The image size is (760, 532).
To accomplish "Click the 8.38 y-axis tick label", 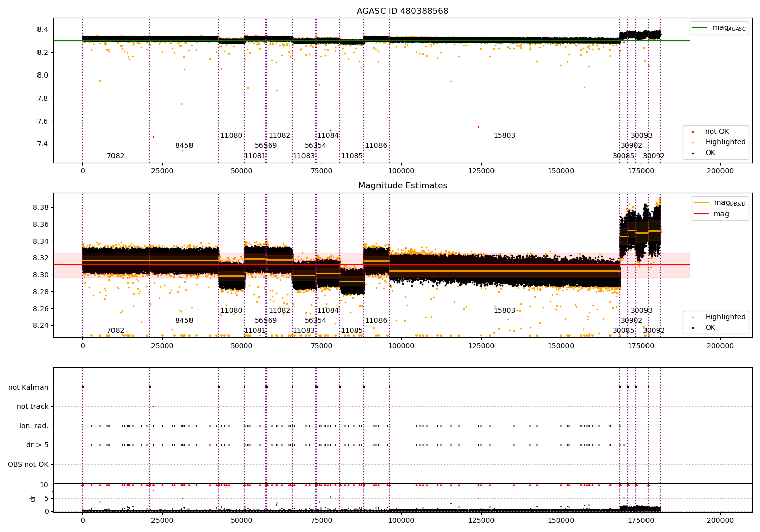I will [41, 207].
